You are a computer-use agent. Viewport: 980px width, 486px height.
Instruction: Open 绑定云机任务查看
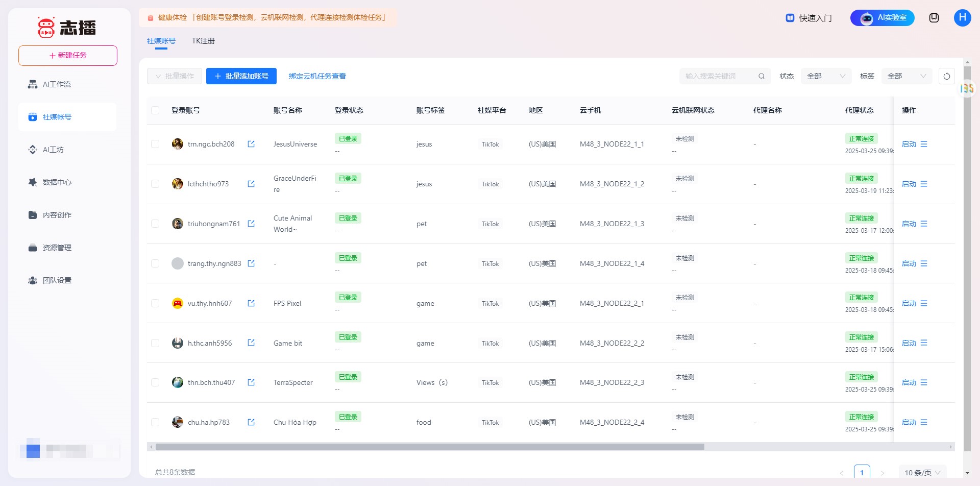pyautogui.click(x=317, y=76)
